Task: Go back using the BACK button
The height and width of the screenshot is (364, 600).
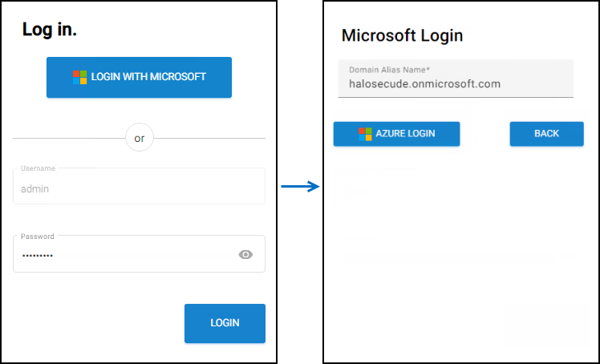Action: click(x=546, y=134)
